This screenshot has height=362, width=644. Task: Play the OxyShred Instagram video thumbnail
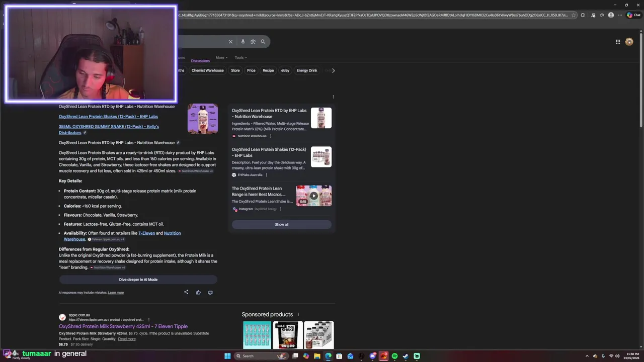313,196
